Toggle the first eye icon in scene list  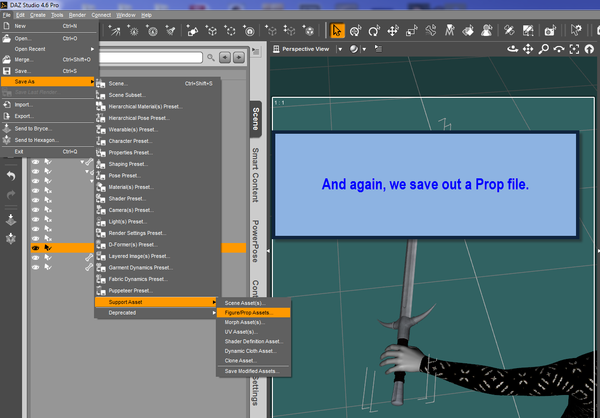(36, 162)
